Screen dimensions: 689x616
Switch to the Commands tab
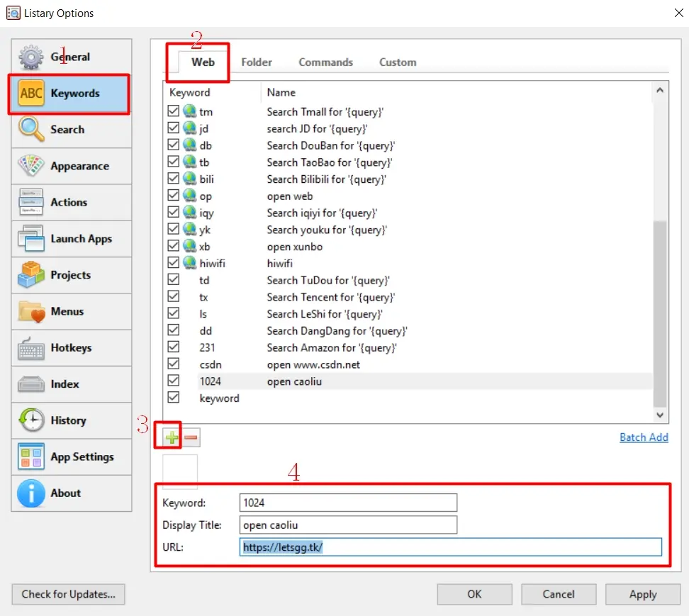tap(325, 62)
